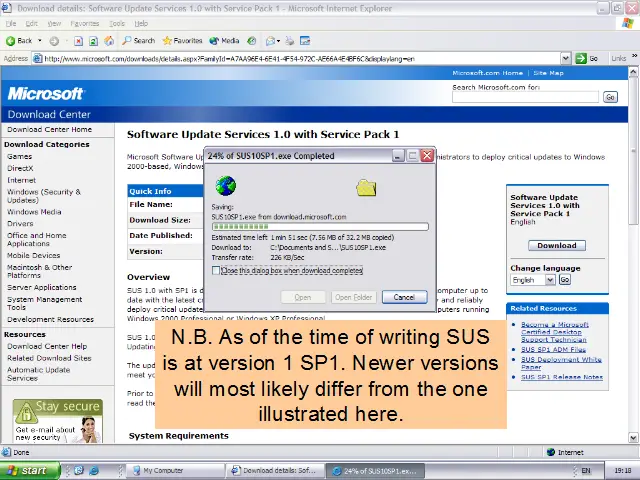Go back with the Back toolbar button

click(x=19, y=40)
